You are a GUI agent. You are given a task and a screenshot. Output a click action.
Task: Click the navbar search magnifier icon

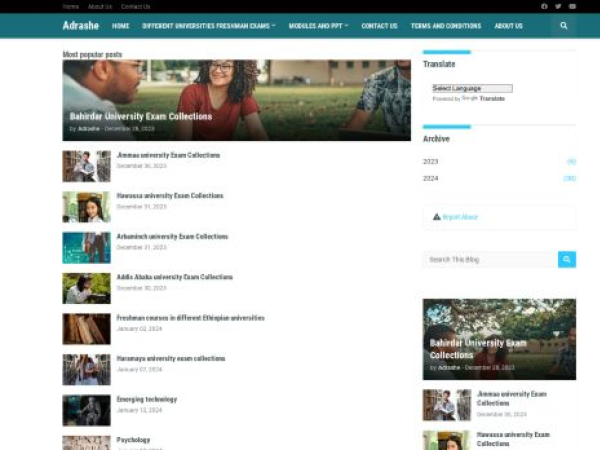coord(563,26)
